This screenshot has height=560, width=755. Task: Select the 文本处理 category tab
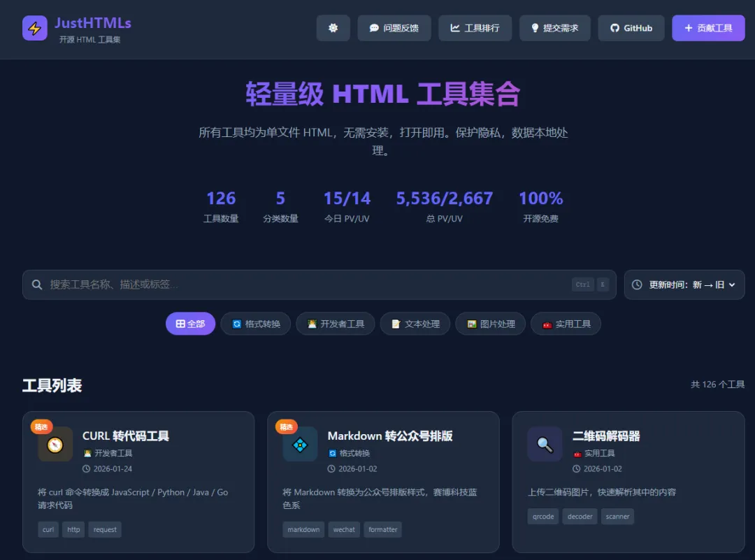coord(415,324)
